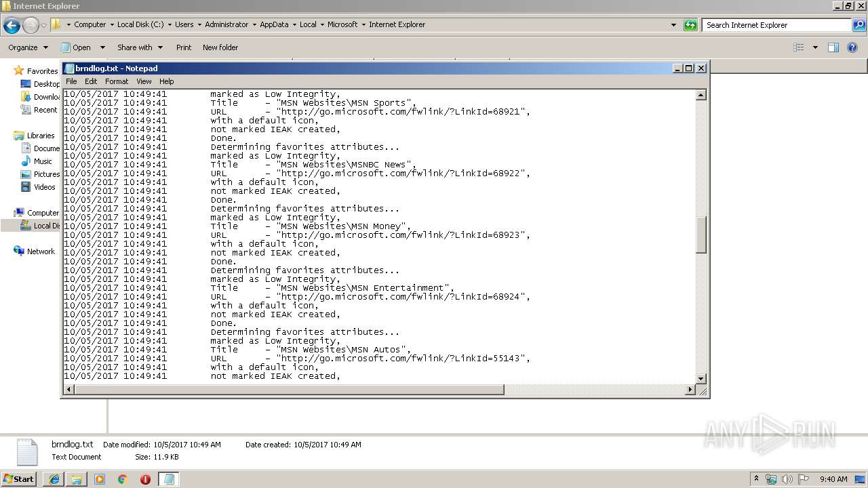Screen dimensions: 868x488
Task: Click the Administrator breadcrumb segment
Action: (226, 24)
